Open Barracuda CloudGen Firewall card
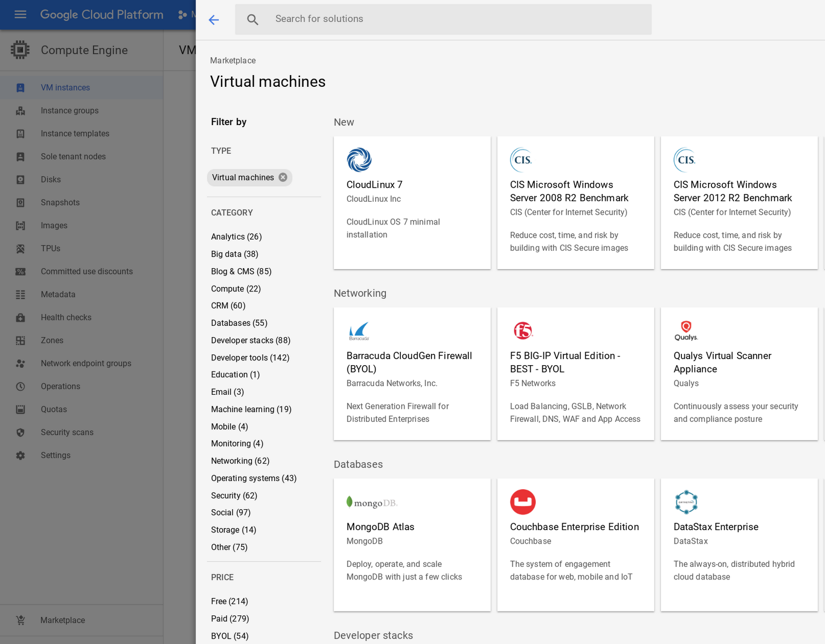Image resolution: width=825 pixels, height=644 pixels. (412, 374)
